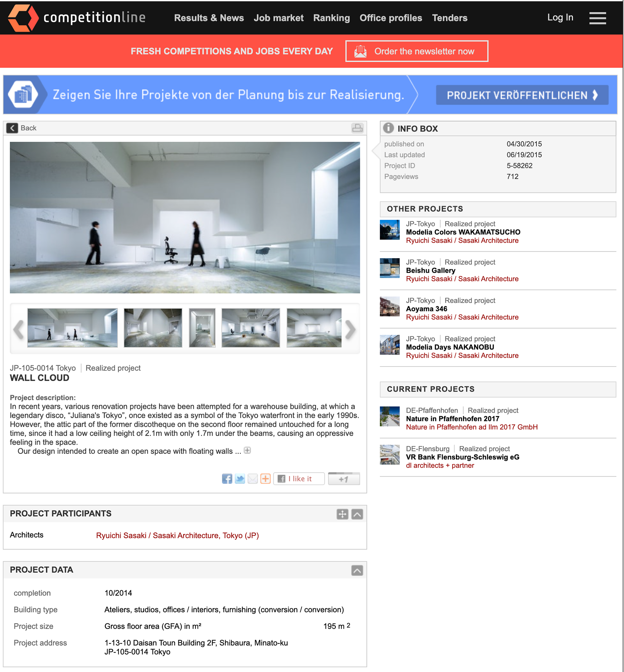Open the Job market menu
Image resolution: width=624 pixels, height=672 pixels.
point(278,18)
